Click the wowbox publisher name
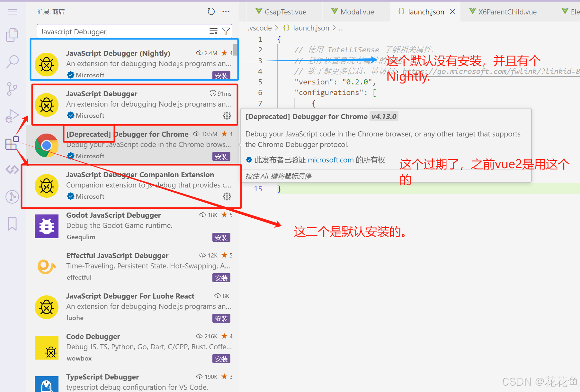580x392 pixels. (x=79, y=358)
